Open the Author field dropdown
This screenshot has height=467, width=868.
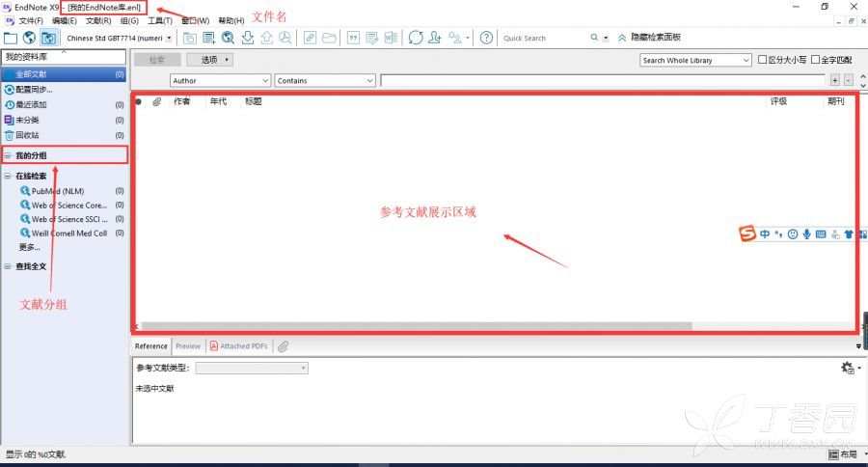[220, 80]
